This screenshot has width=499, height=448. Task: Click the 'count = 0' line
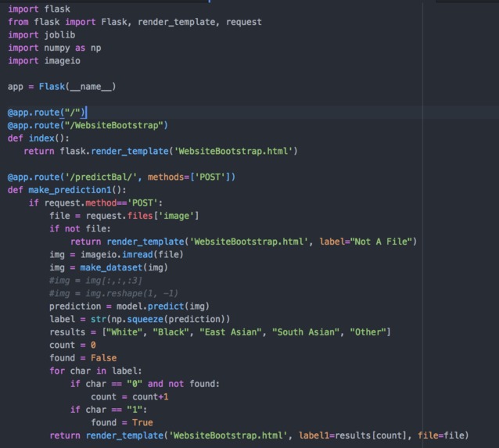point(73,345)
